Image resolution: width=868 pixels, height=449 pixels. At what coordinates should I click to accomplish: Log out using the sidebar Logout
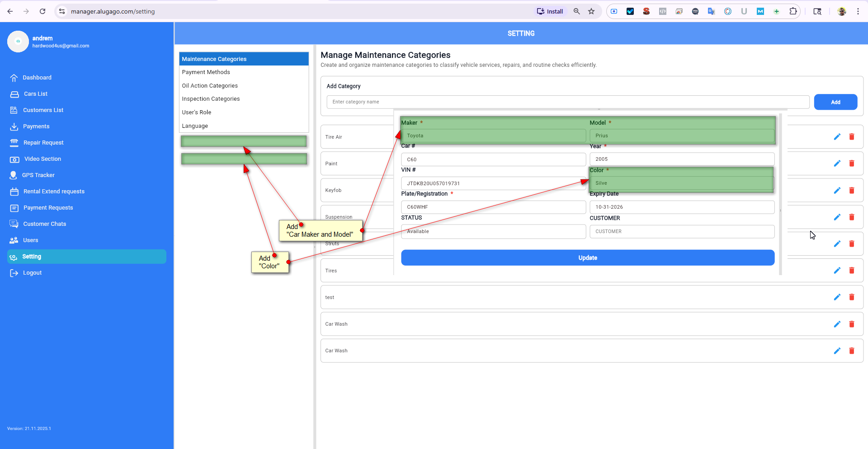[32, 273]
